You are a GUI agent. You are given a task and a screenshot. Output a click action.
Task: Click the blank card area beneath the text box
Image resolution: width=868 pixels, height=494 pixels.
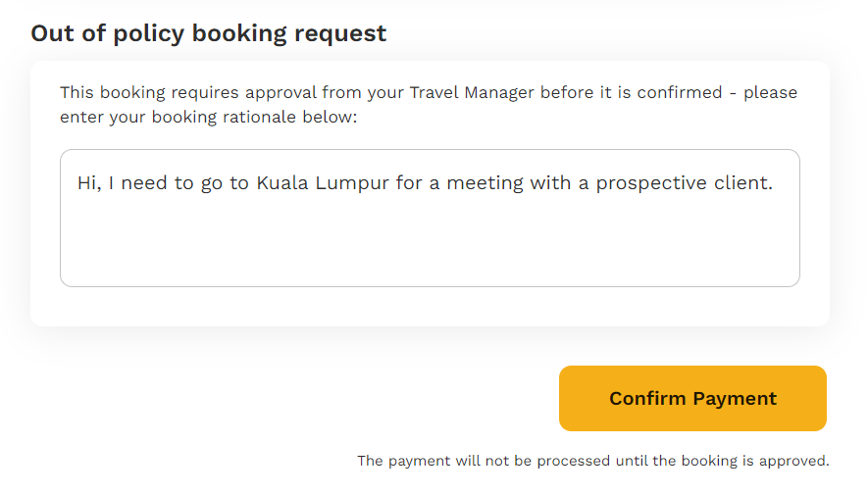[430, 306]
